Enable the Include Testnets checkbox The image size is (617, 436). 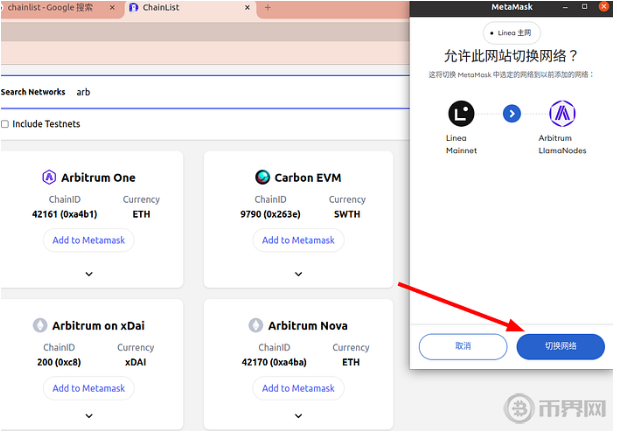pyautogui.click(x=5, y=124)
